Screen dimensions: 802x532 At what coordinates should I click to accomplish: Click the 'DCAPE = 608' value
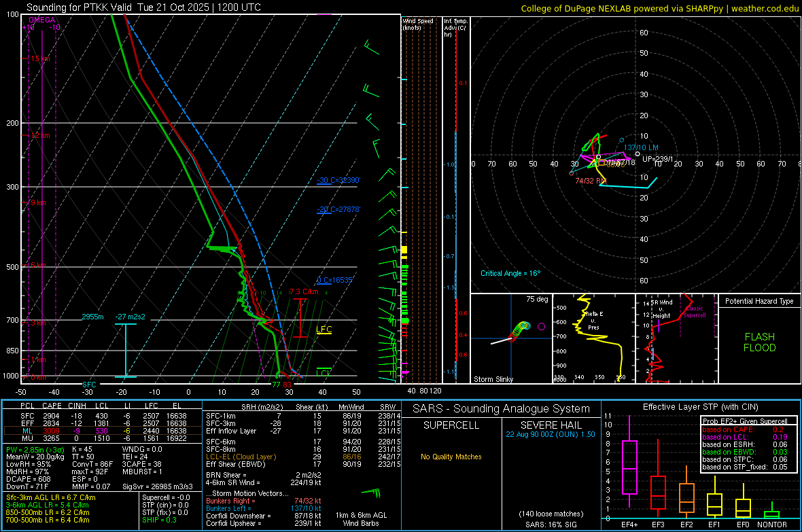coord(28,479)
